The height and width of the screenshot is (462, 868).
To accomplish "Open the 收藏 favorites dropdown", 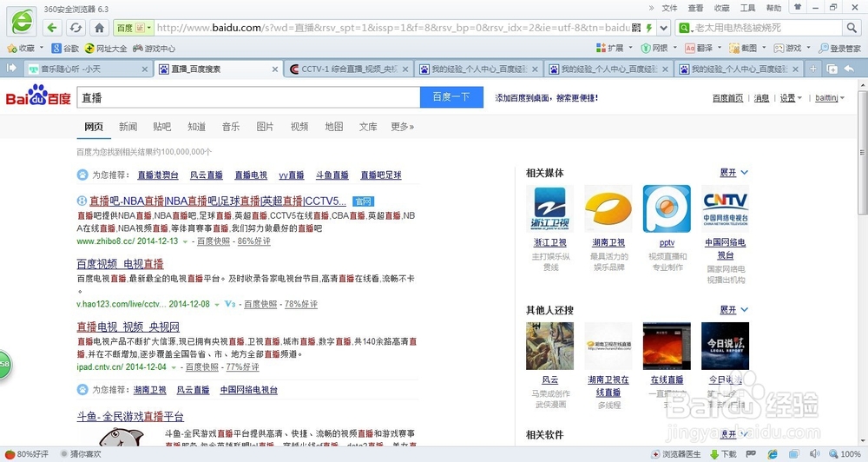I will point(25,48).
